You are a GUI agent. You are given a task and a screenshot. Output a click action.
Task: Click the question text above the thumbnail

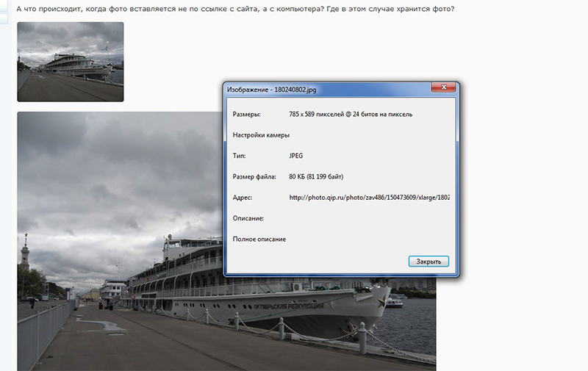pyautogui.click(x=235, y=9)
